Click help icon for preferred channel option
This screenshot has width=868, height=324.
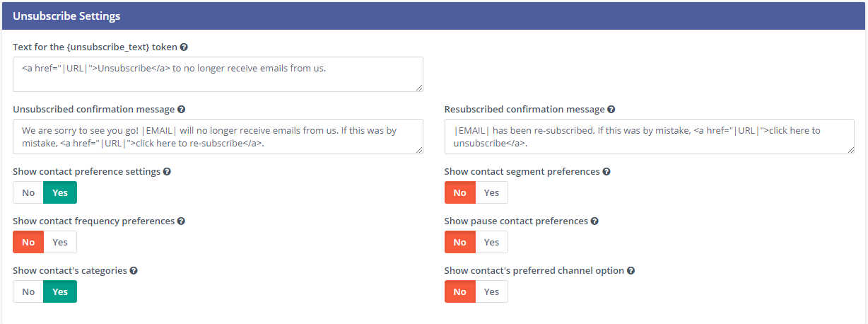631,271
